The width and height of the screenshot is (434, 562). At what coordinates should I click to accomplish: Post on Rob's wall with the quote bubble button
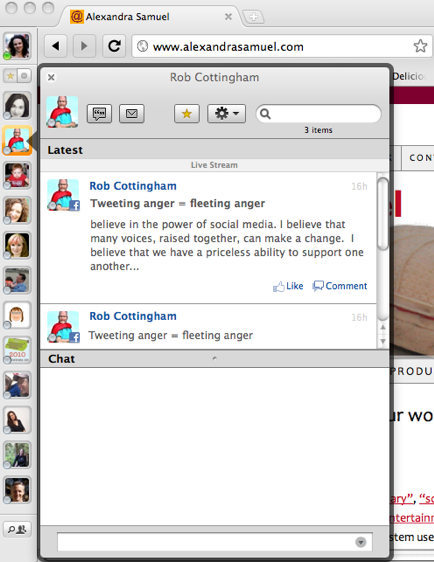click(99, 114)
